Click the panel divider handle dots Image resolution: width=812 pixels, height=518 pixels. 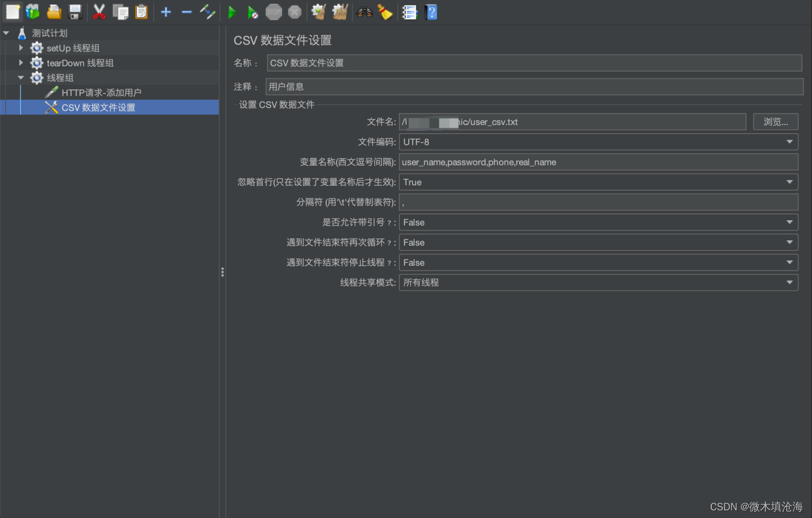(x=222, y=272)
